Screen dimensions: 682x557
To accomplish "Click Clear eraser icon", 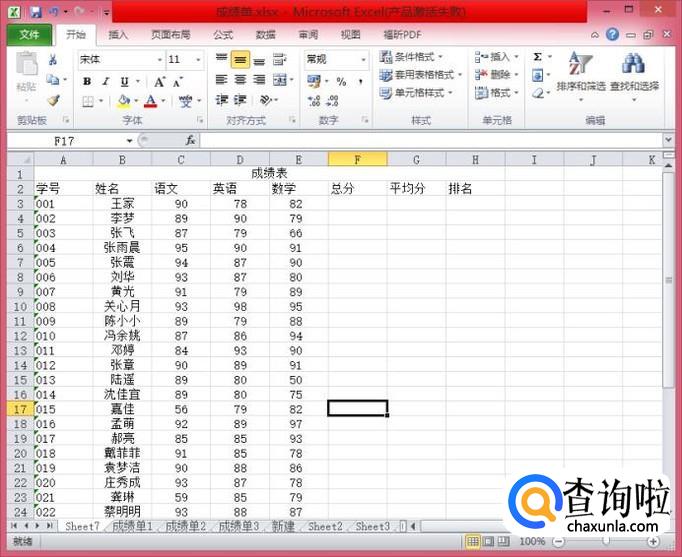I will pos(538,93).
